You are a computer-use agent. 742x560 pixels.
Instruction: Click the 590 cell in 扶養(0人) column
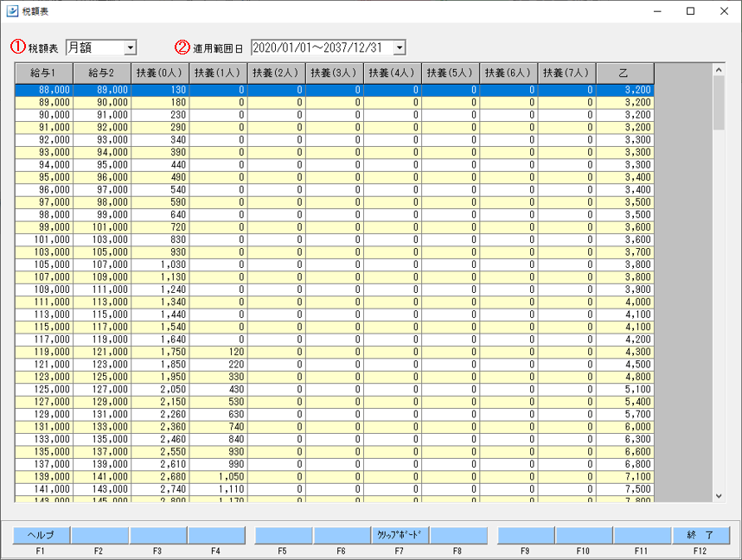click(x=160, y=202)
